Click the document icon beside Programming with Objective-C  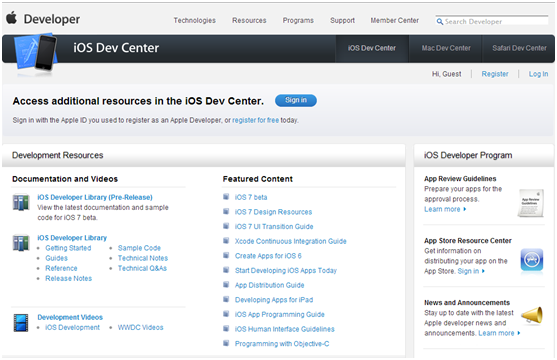pyautogui.click(x=226, y=343)
